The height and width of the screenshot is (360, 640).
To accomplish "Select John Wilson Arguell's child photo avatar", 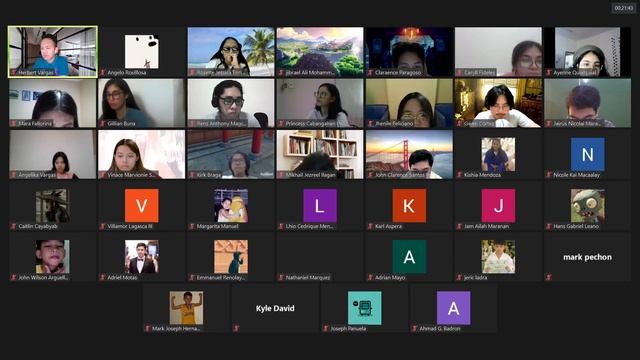I will [x=52, y=257].
